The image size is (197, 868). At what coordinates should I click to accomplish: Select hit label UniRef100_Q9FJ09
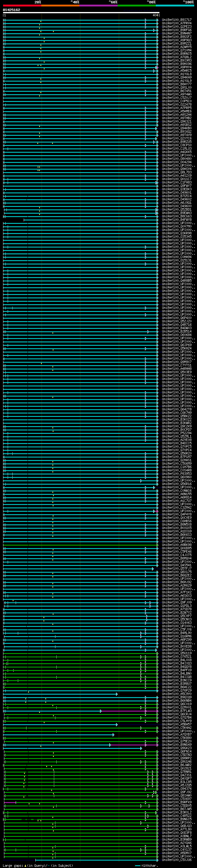tap(177, 602)
